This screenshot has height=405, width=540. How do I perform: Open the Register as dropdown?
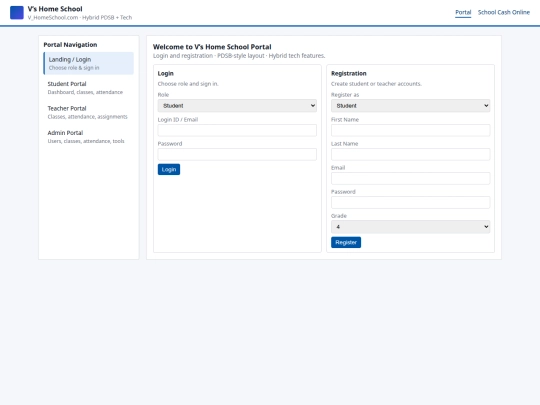411,106
